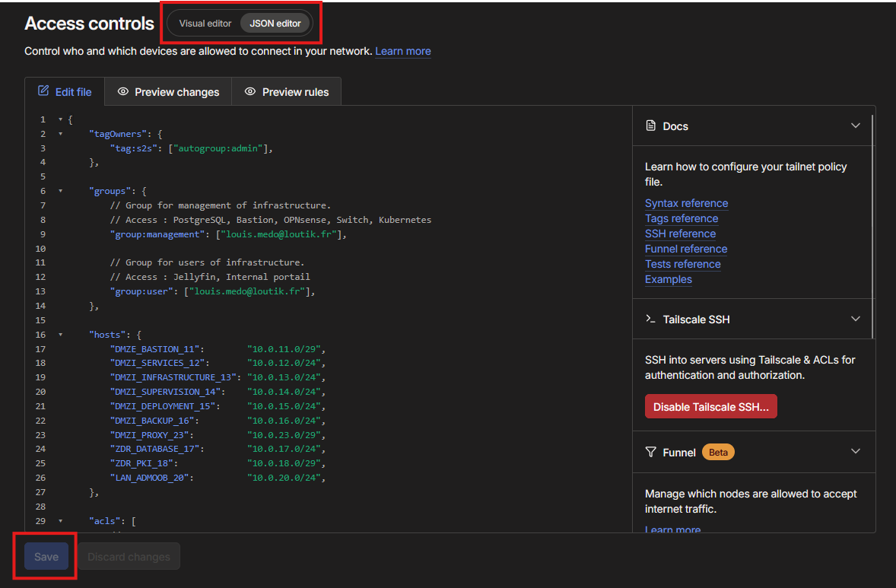Open the Tests reference link
Viewport: 896px width, 588px height.
(682, 264)
